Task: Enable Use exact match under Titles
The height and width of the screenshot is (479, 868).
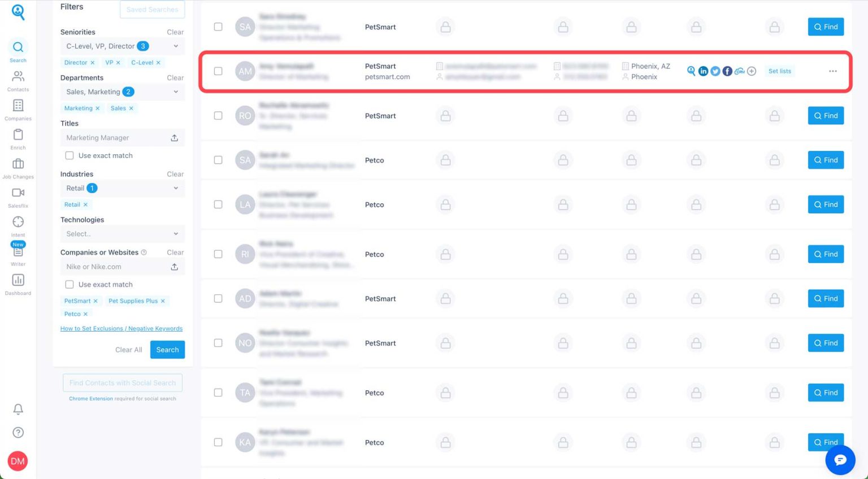Action: click(x=69, y=155)
